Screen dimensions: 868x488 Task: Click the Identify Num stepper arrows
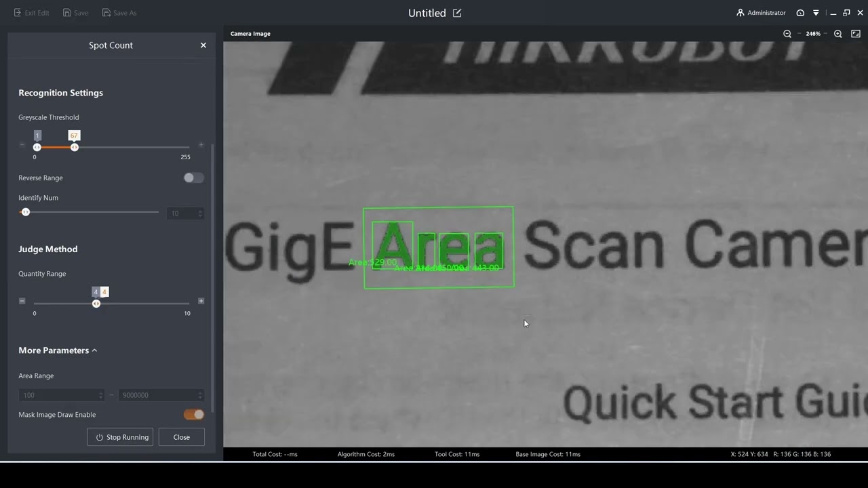(200, 213)
